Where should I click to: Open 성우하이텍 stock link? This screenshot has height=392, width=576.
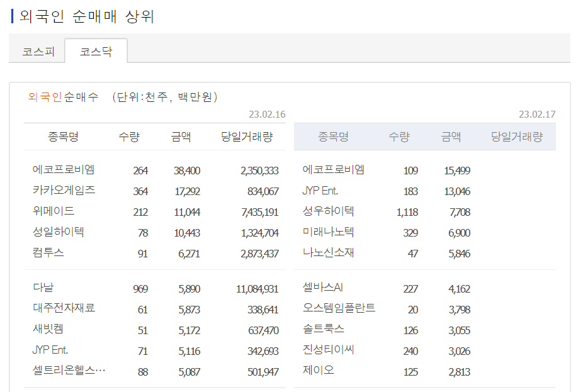tap(329, 211)
